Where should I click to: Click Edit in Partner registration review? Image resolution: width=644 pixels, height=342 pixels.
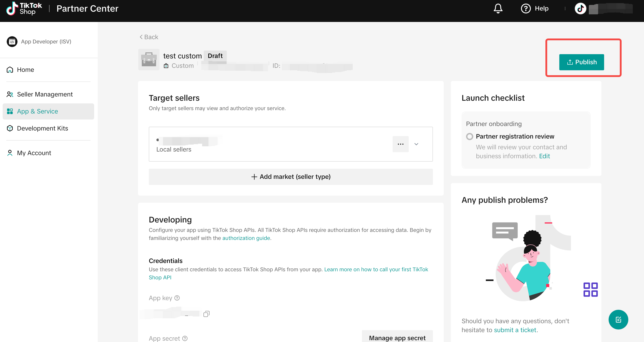pos(544,156)
